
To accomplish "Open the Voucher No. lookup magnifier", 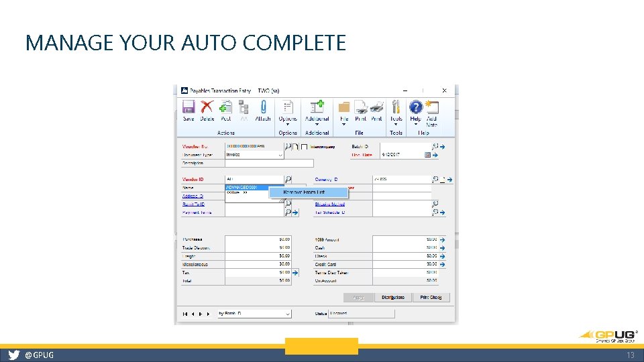I will pyautogui.click(x=288, y=147).
